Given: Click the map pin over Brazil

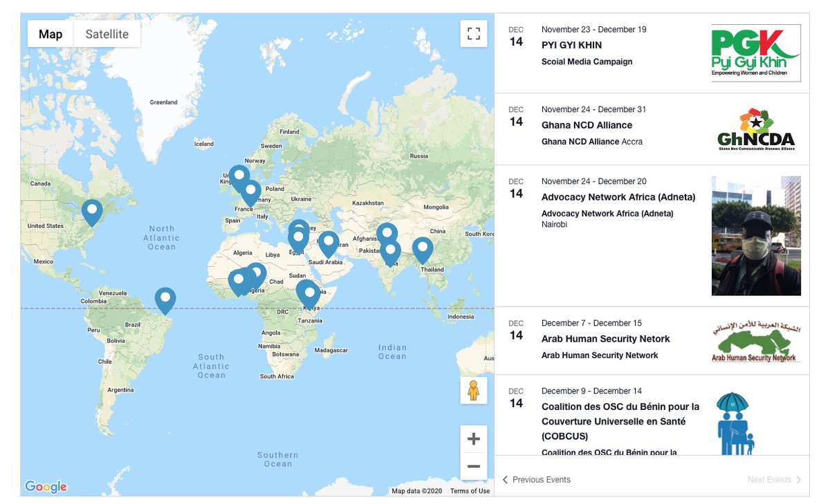Looking at the screenshot, I should [165, 301].
